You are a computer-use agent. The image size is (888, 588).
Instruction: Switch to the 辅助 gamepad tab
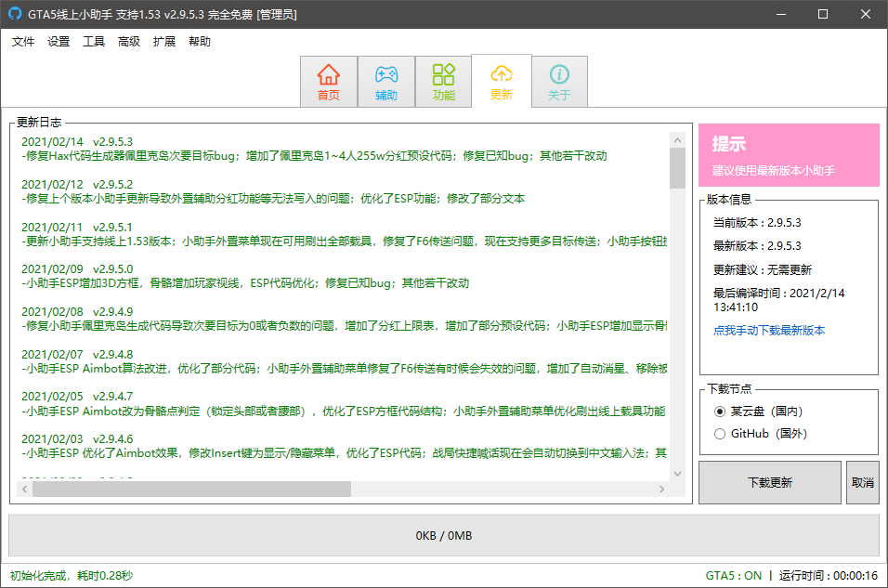click(386, 82)
